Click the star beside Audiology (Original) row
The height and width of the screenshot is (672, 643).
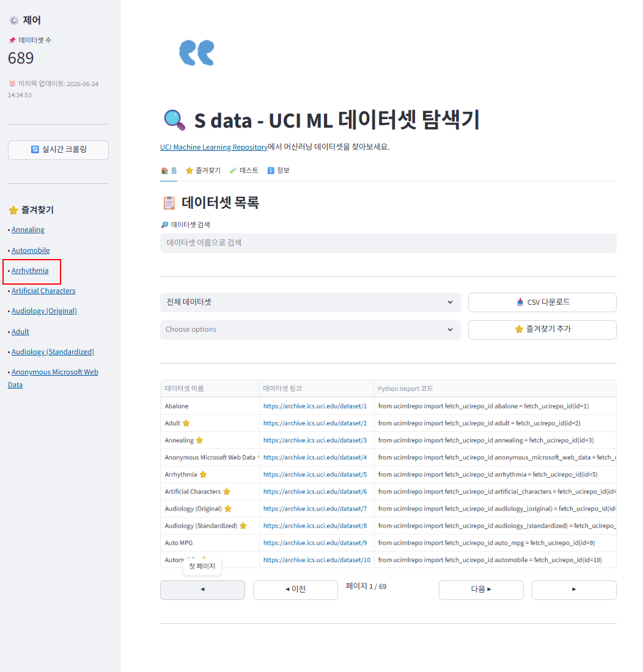tap(228, 509)
